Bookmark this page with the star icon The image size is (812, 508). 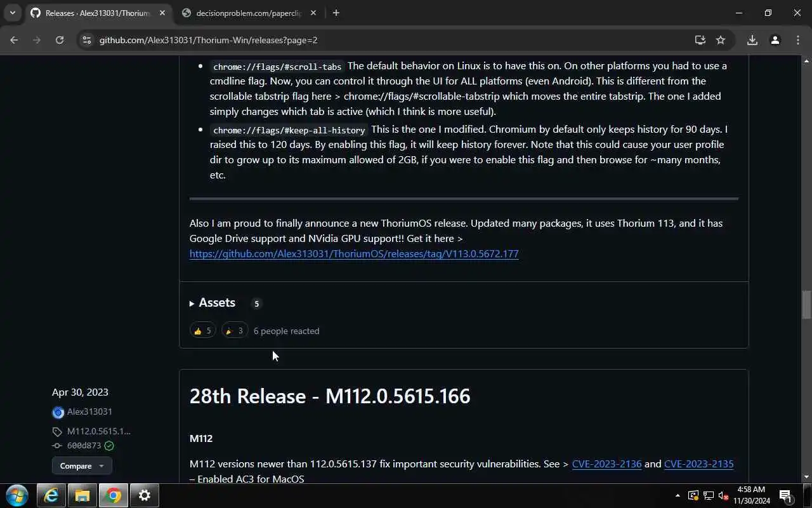point(721,40)
